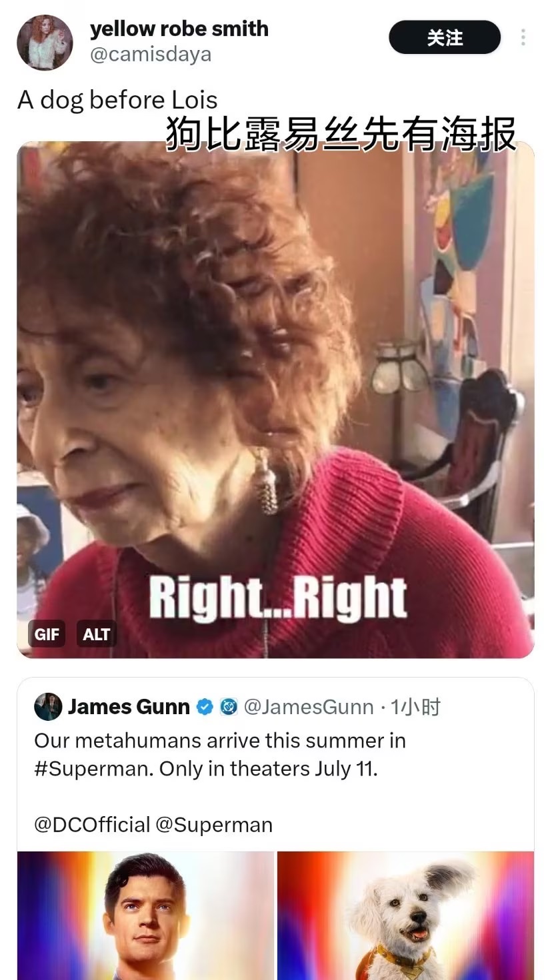Play the Right...Right GIF
The image size is (552, 980).
275,400
